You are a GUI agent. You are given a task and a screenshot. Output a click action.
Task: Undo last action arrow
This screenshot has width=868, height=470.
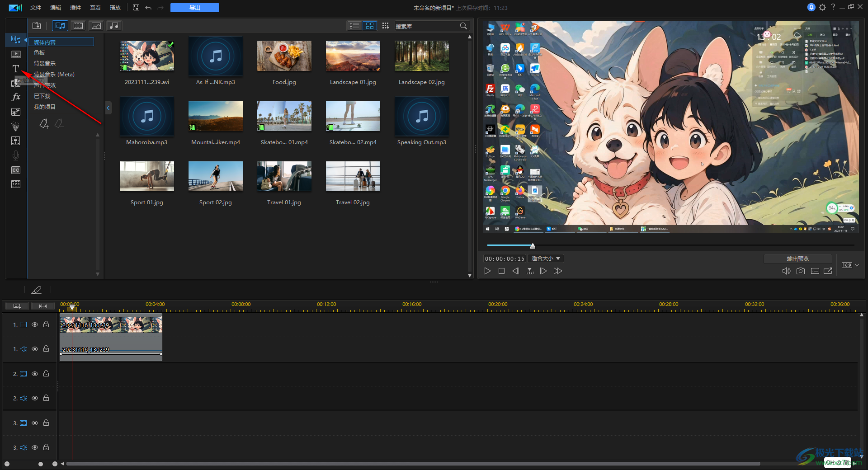(x=148, y=8)
